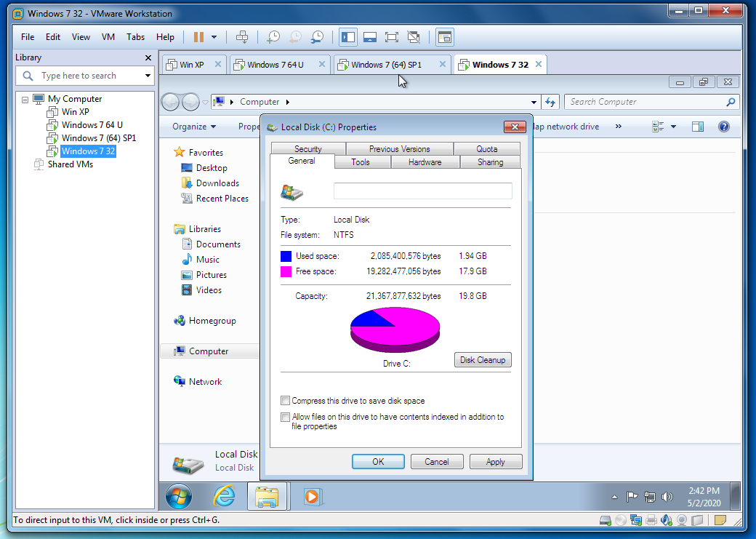Send Ctrl+Alt+Del to the VM
The width and height of the screenshot is (756, 539).
pyautogui.click(x=242, y=37)
